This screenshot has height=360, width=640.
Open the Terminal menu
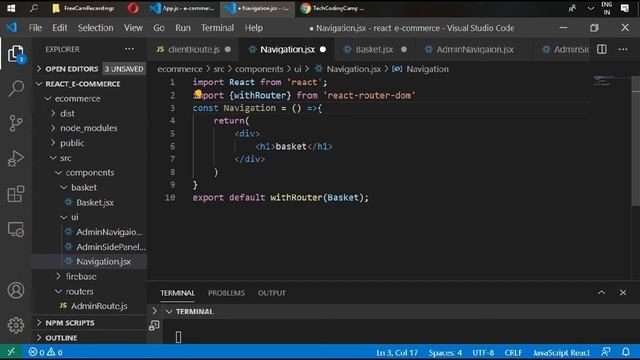tap(218, 28)
